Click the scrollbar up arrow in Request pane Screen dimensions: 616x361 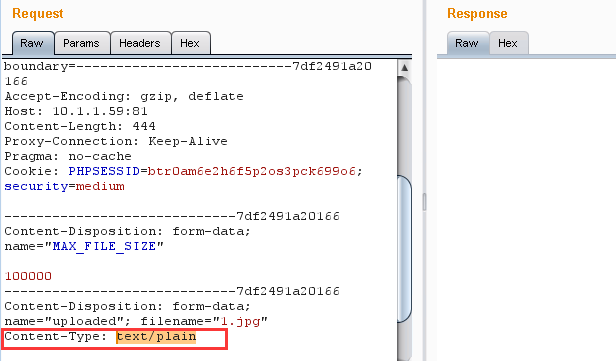404,68
